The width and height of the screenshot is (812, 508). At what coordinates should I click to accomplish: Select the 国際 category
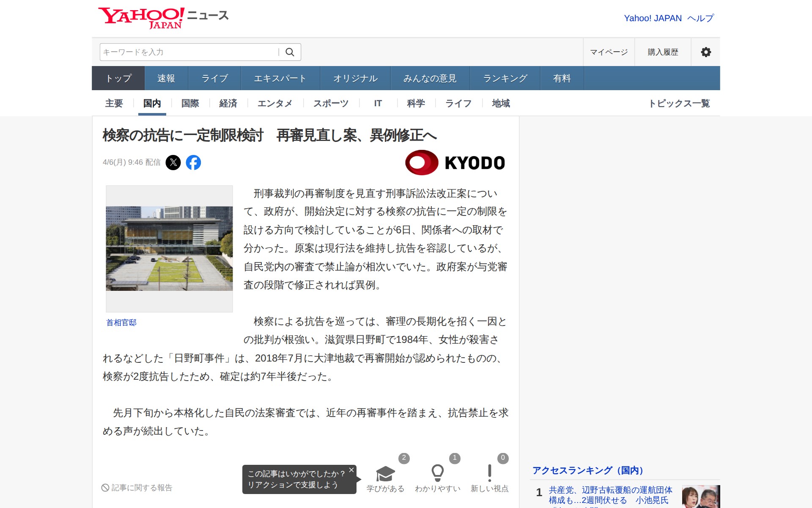point(190,103)
